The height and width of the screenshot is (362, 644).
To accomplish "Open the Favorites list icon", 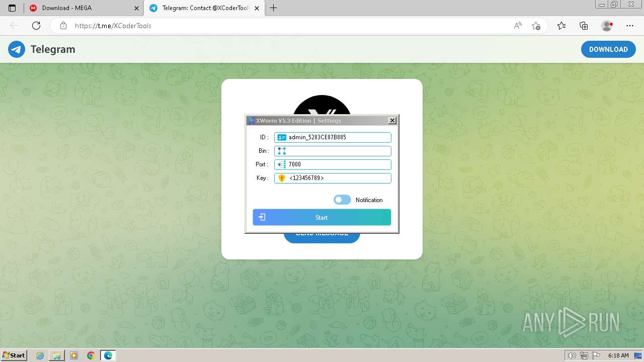I will [x=561, y=26].
